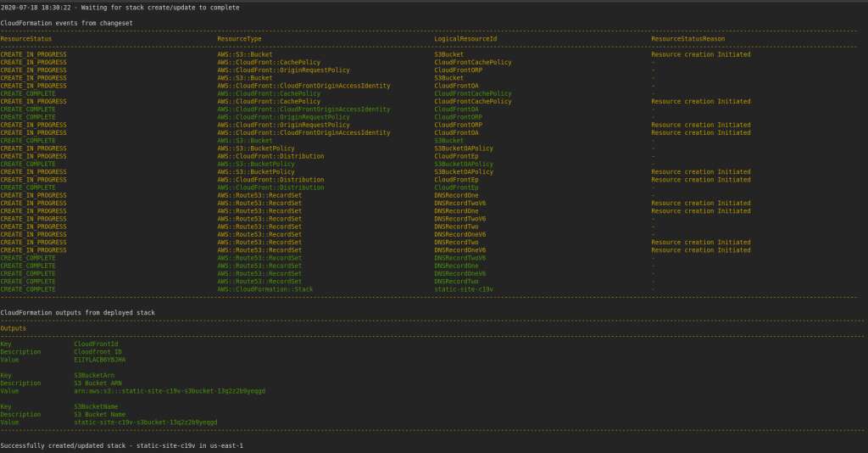Click the CloudFrontId output key
Image resolution: width=868 pixels, height=453 pixels.
pos(96,344)
